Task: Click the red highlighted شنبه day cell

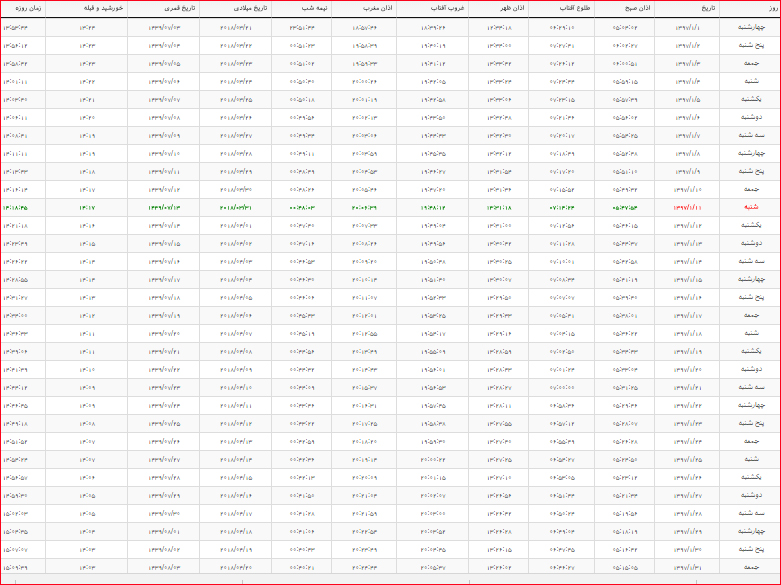Action: 751,207
